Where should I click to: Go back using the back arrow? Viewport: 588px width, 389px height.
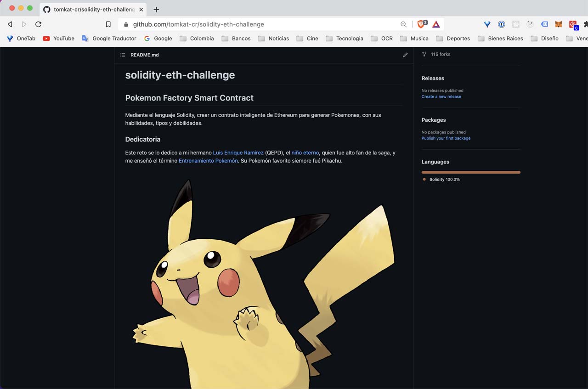pos(10,24)
